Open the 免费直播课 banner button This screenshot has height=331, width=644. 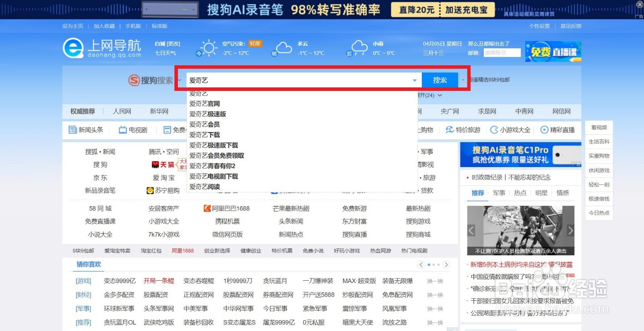point(553,52)
